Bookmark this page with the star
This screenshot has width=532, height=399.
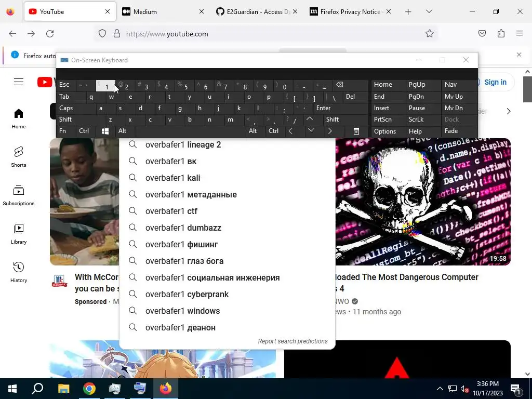(430, 34)
